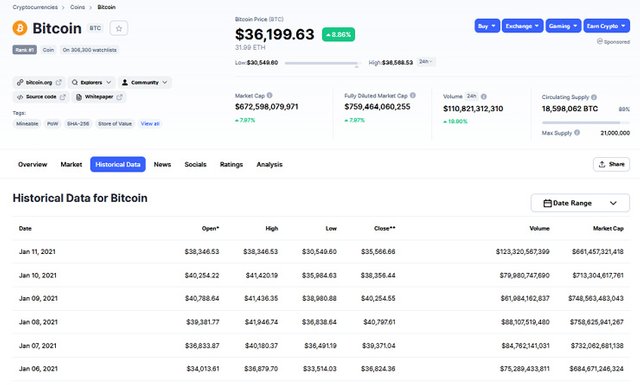Image resolution: width=640 pixels, height=385 pixels.
Task: Open the Buy dropdown
Action: pyautogui.click(x=487, y=26)
